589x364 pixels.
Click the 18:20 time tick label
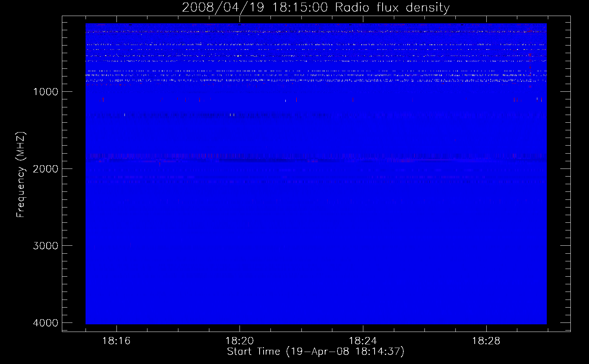[240, 341]
